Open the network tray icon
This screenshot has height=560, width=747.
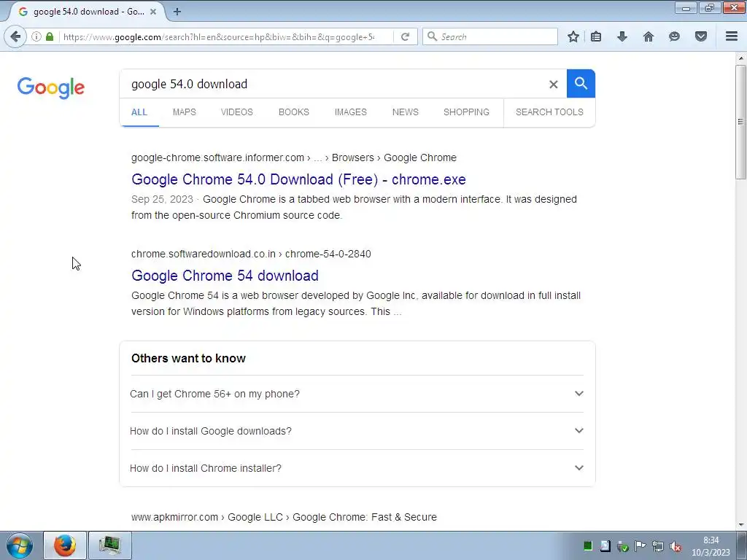(x=658, y=546)
